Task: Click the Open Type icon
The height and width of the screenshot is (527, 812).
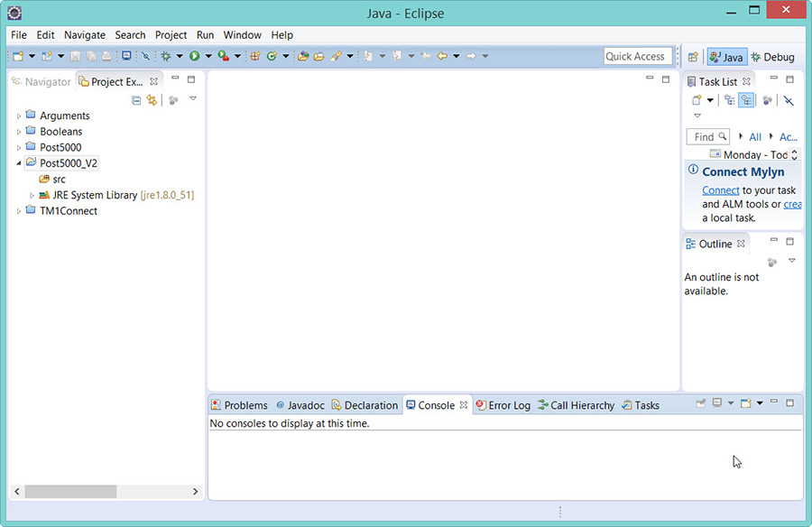Action: 303,56
